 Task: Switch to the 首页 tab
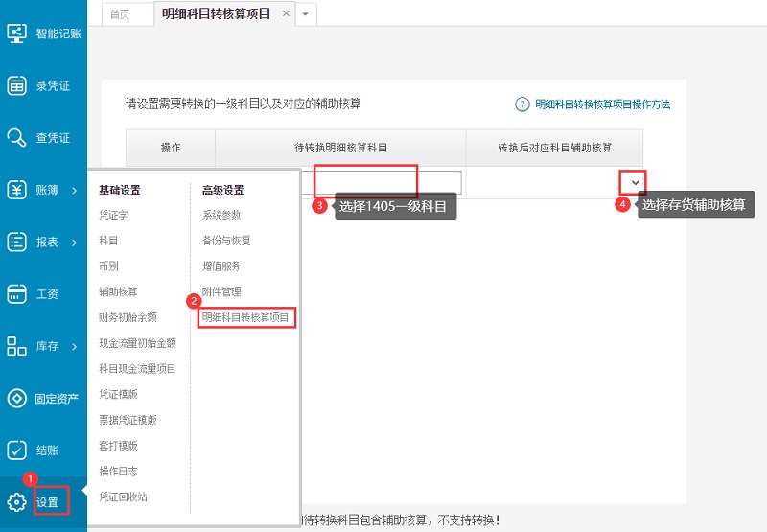121,14
